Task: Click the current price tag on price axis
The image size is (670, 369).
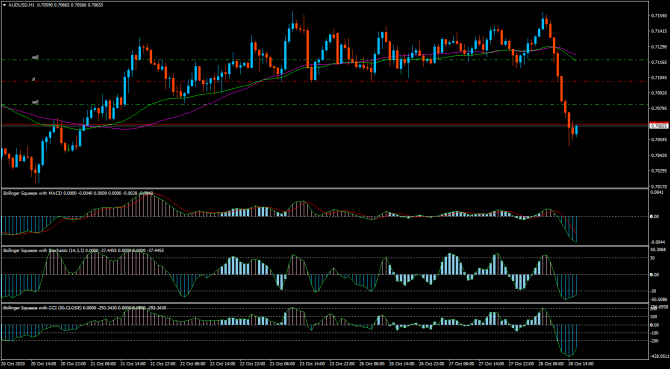Action: (x=658, y=126)
